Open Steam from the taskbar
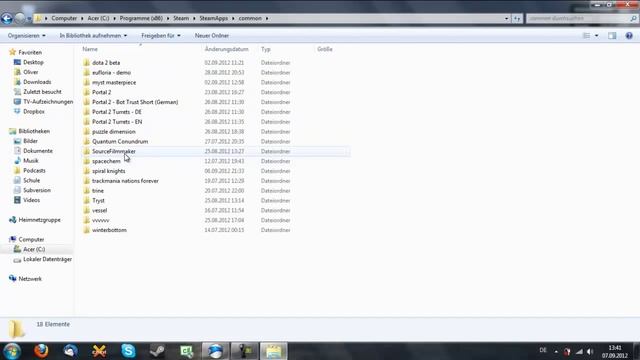 pos(157,351)
